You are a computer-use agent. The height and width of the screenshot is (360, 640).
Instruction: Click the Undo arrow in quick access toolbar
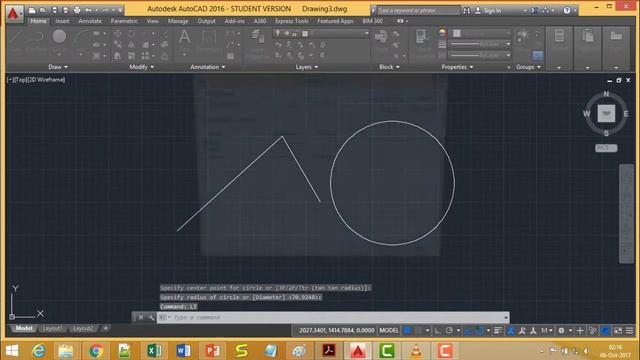click(88, 10)
